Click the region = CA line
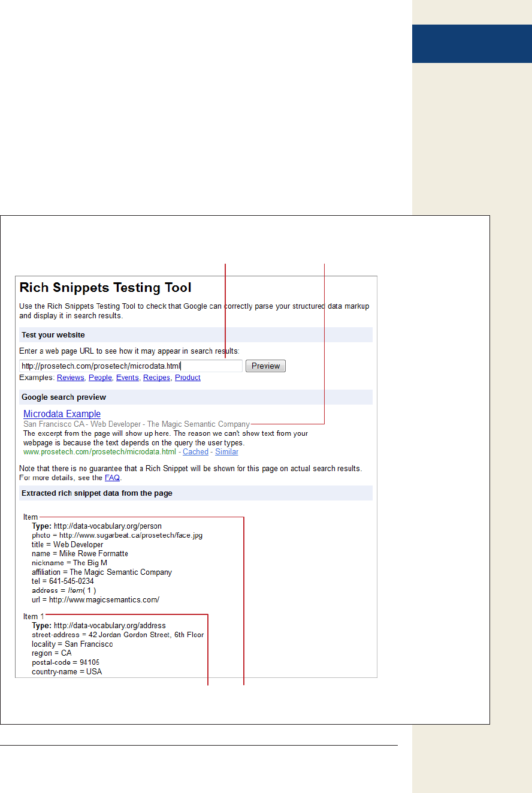 pyautogui.click(x=52, y=653)
